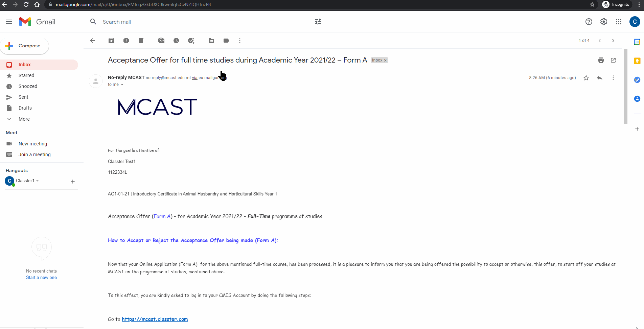Archive this email using the toolbar icon
Viewport: 644px width, 329px height.
tap(111, 41)
